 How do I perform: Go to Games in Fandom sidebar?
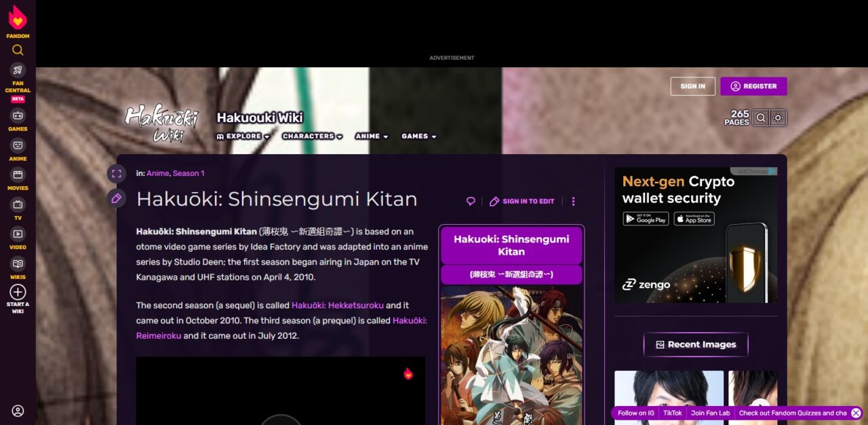pos(18,119)
